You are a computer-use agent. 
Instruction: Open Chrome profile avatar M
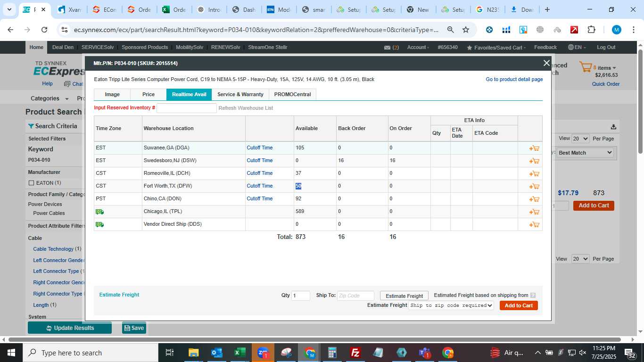pos(617,30)
